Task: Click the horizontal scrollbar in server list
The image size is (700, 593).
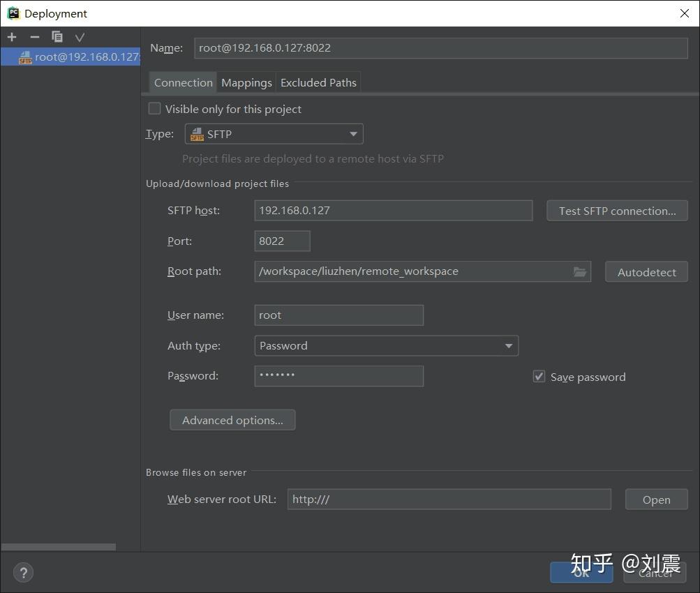Action: coord(59,547)
